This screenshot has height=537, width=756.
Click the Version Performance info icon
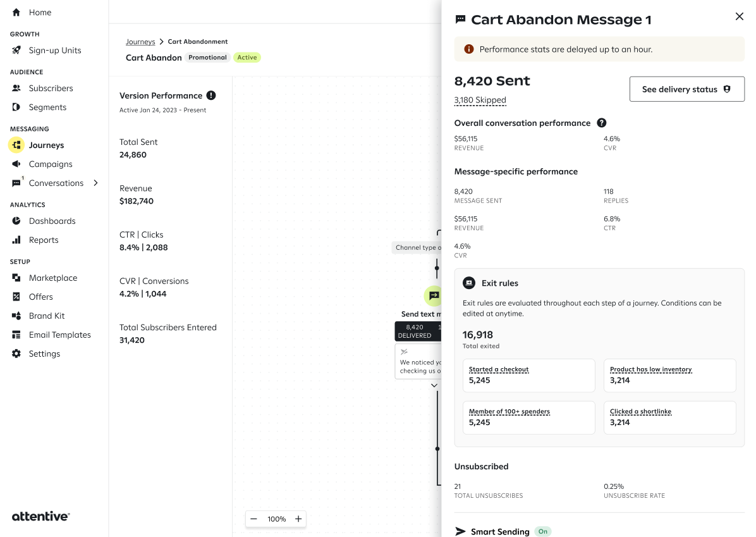coord(211,96)
